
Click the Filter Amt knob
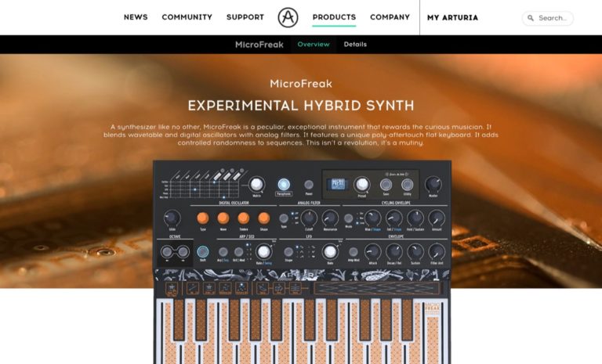click(437, 251)
